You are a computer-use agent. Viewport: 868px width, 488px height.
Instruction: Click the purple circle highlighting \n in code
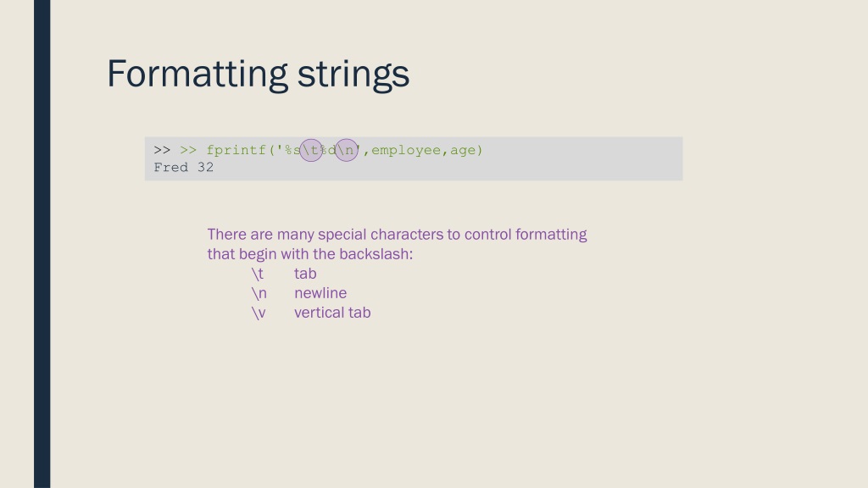(347, 151)
